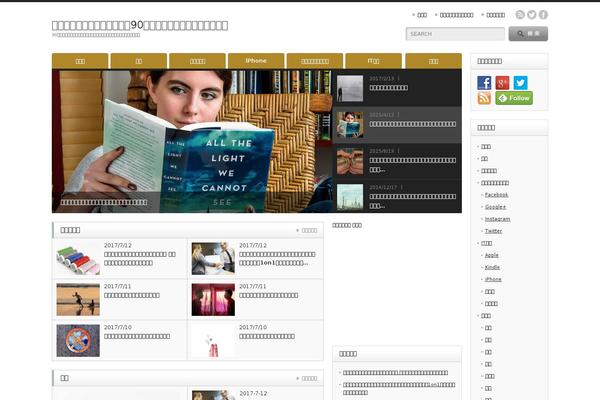Open the Twitter category link

493,231
